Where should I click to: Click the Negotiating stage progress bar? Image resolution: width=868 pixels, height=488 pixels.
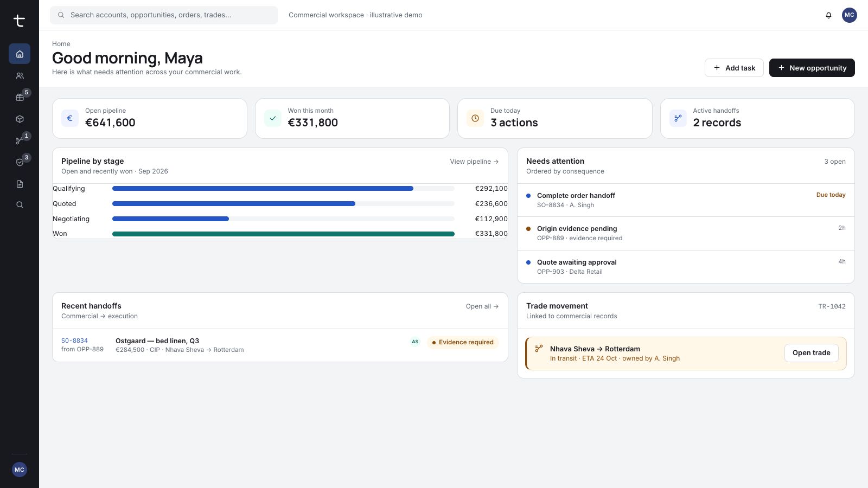coord(283,219)
